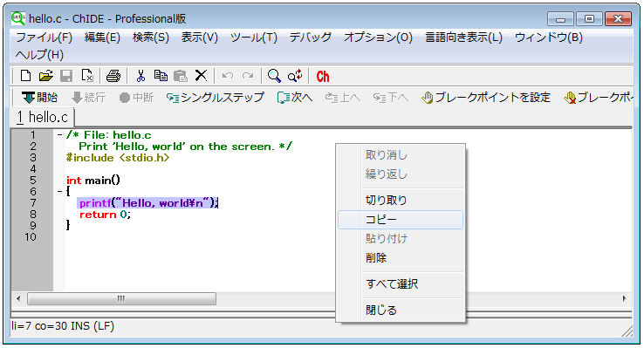
Task: Open the デバッグ menu
Action: pos(311,38)
